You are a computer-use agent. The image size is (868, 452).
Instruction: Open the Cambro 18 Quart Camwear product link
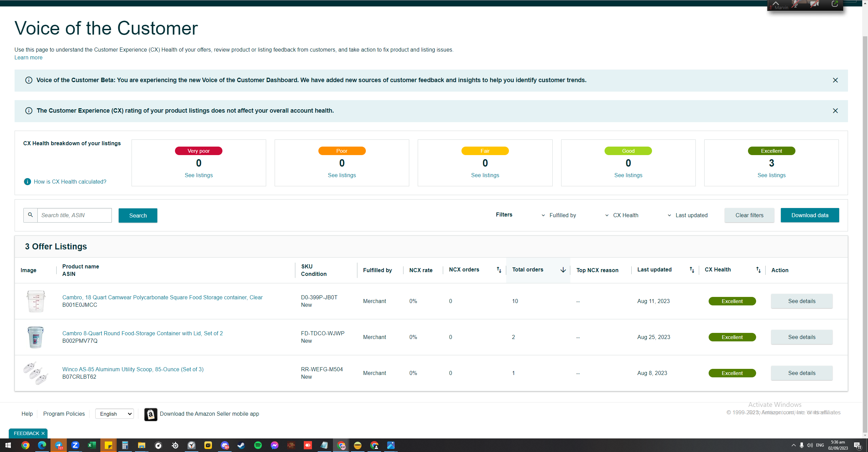(162, 298)
